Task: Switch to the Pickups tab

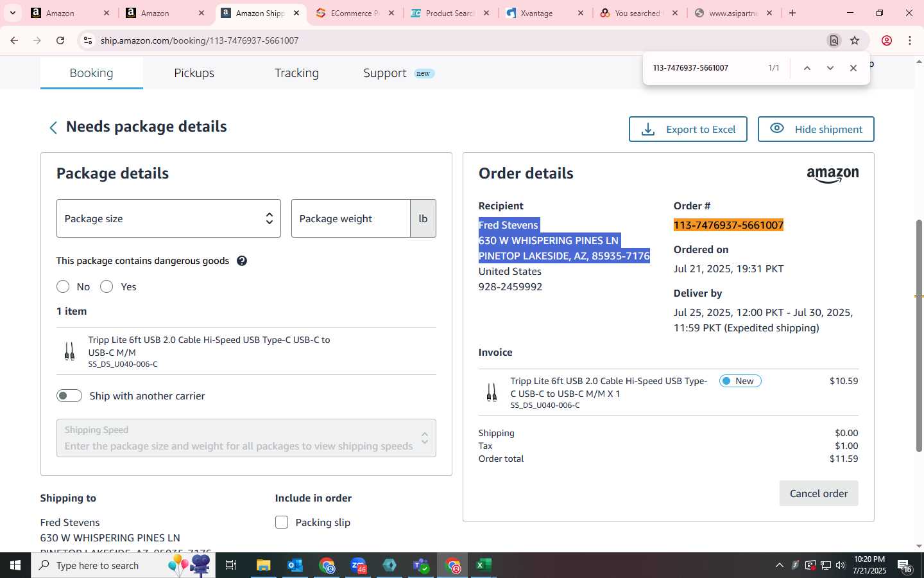Action: pos(194,73)
